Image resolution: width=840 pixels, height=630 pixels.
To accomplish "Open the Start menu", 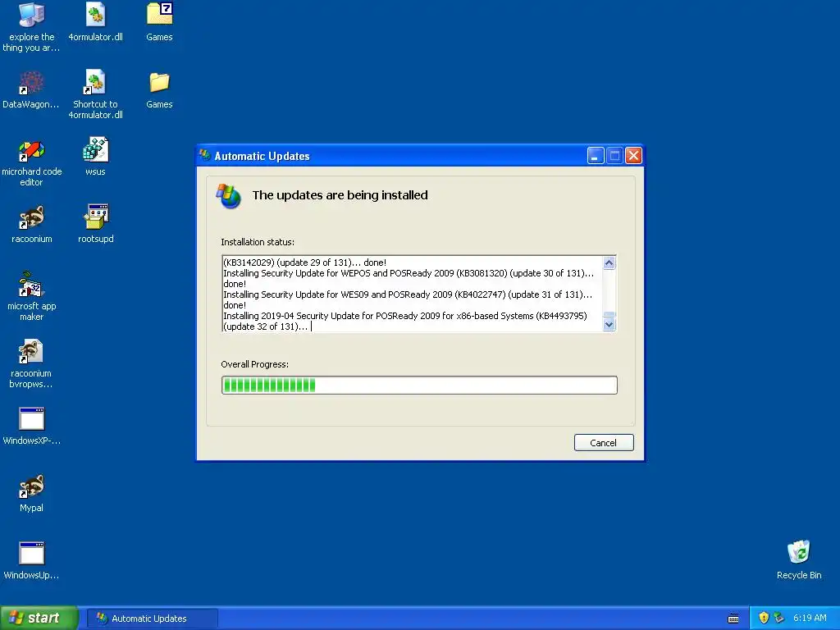I will [39, 618].
